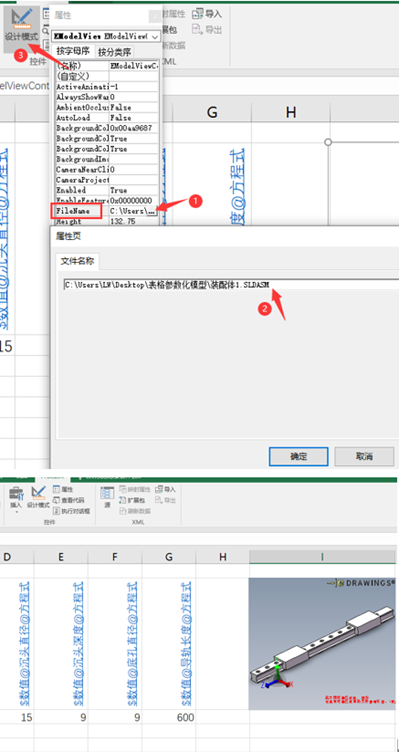Screen dimensions: 399x752
Task: Select column E cell with value 9
Action: tap(61, 717)
